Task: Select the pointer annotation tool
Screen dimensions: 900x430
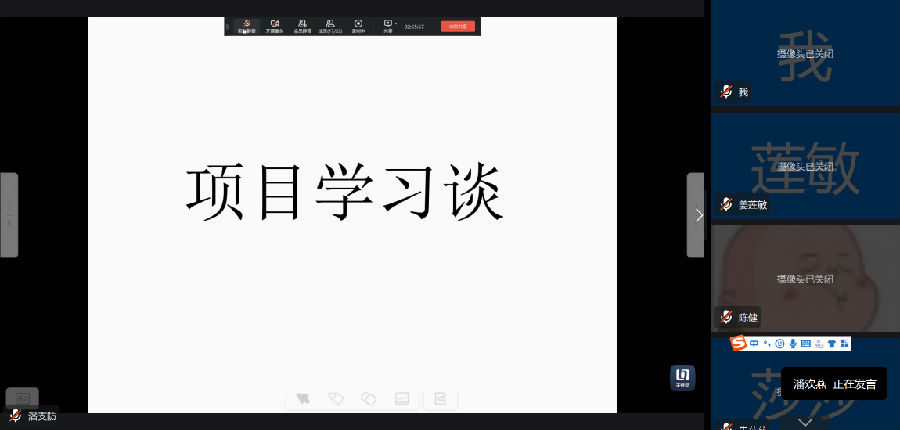Action: point(303,399)
